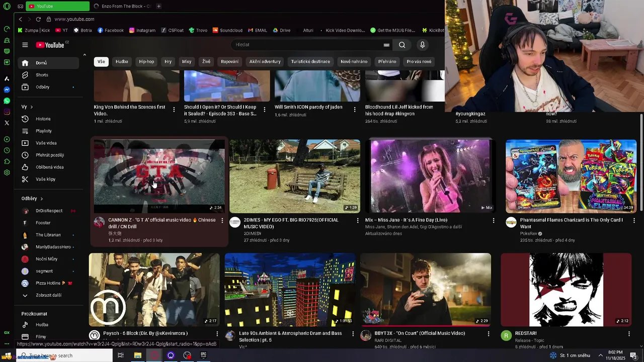Select the Akční adventury filter chip
The height and width of the screenshot is (362, 644).
coord(265,61)
